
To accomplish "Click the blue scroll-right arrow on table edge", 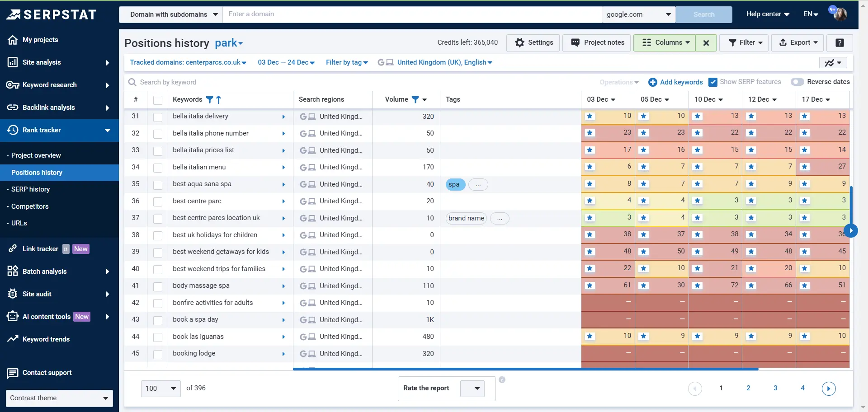I will tap(851, 231).
